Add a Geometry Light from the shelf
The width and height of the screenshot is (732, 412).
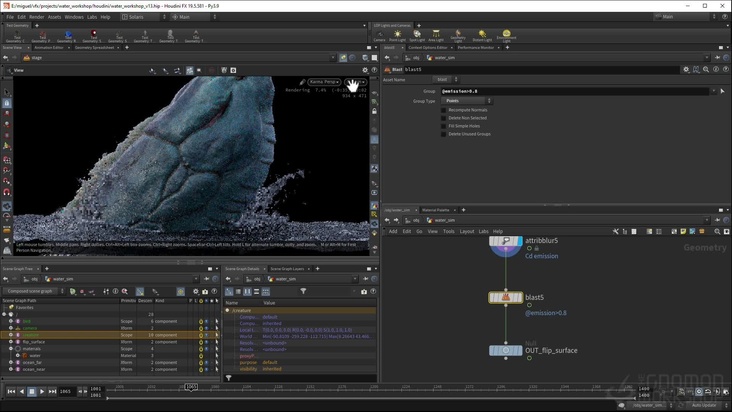coord(458,35)
